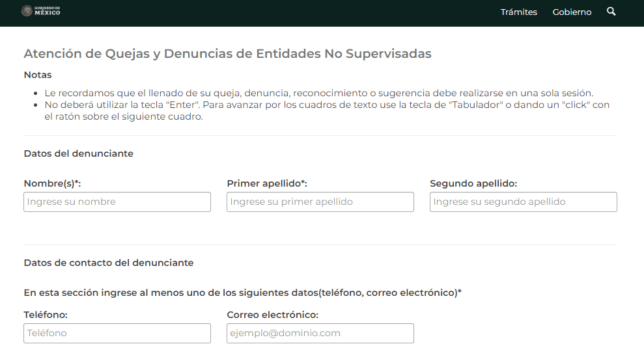Focus the Nombre(s) input field
Screen dimensions: 644x357
tap(117, 202)
